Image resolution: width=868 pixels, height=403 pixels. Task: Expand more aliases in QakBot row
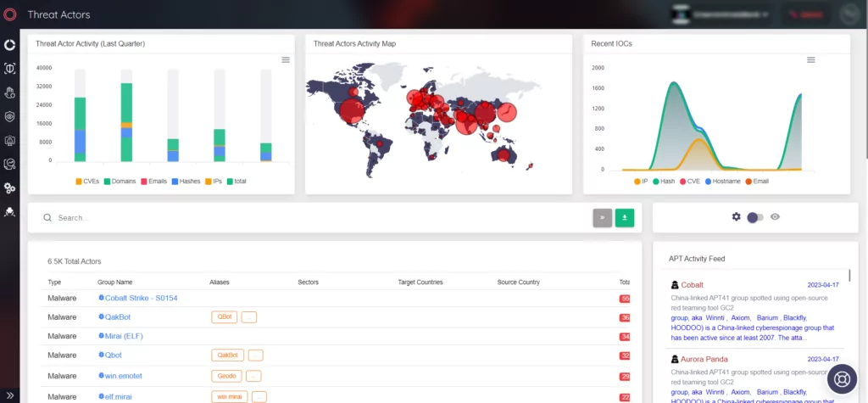[249, 317]
